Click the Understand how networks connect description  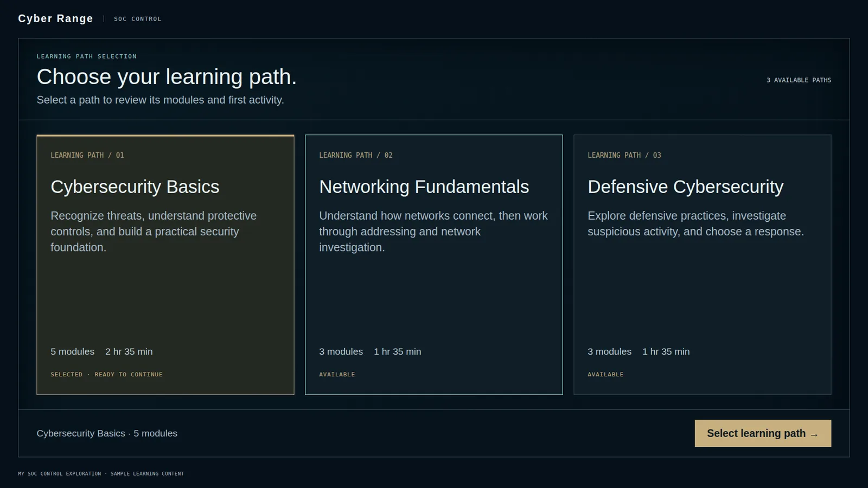point(433,232)
